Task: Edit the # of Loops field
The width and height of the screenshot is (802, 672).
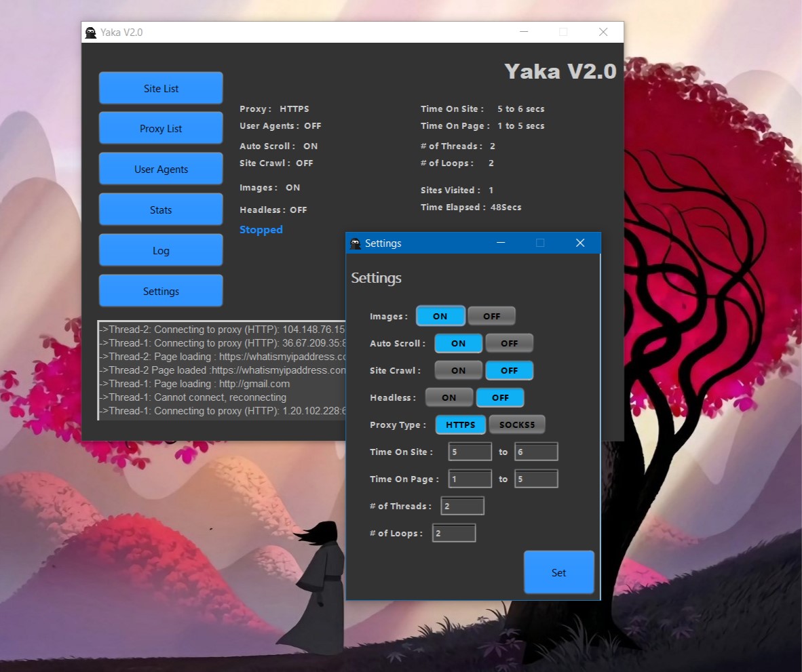Action: point(454,533)
